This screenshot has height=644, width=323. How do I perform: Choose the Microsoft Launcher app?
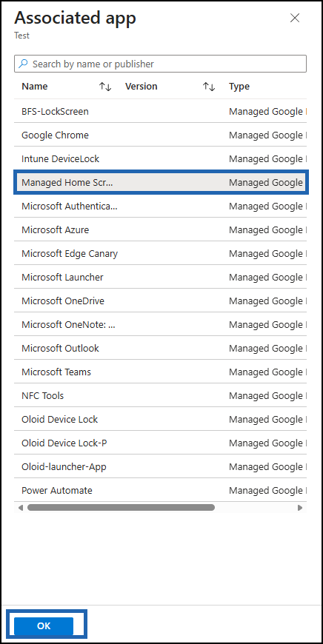(x=160, y=278)
